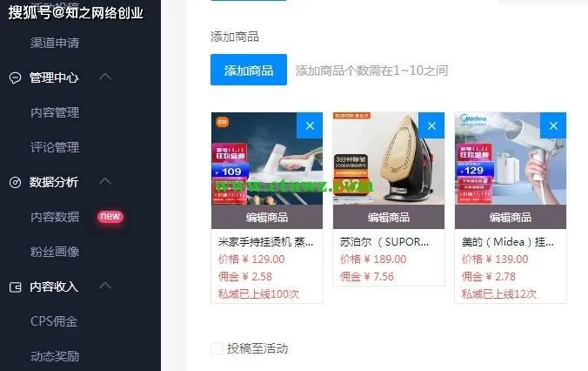Click the 数据分析 chart icon
The height and width of the screenshot is (371, 588).
coord(15,183)
